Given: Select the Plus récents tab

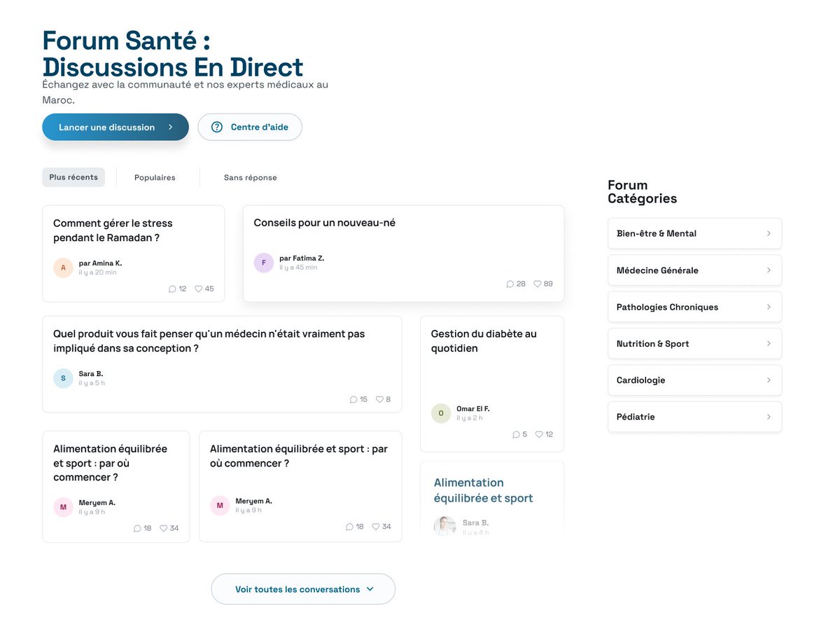Looking at the screenshot, I should (x=73, y=177).
